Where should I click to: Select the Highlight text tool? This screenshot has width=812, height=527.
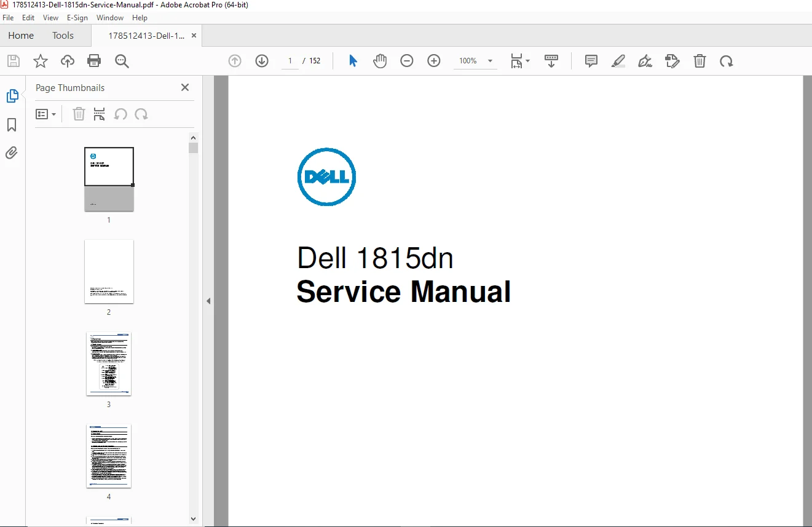point(618,61)
